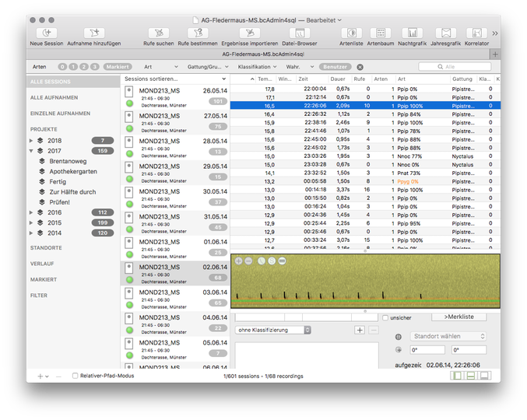This screenshot has height=420, width=527.
Task: Open the Jahresgrafik chart
Action: coord(444,33)
